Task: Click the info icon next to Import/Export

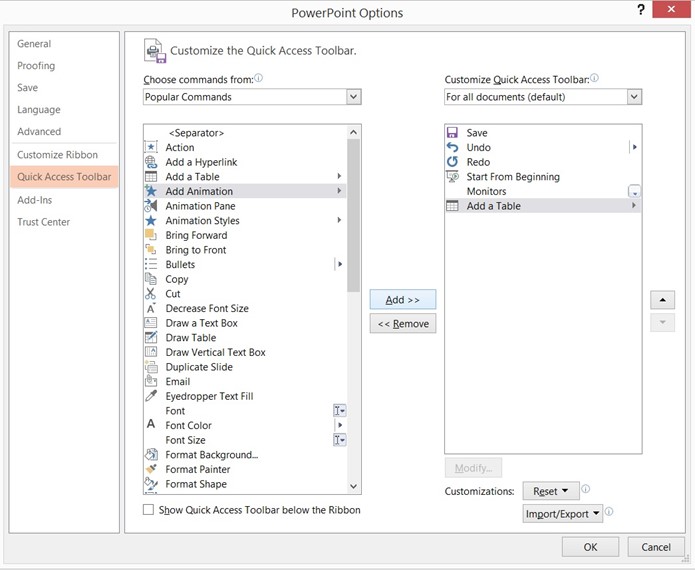Action: 609,511
